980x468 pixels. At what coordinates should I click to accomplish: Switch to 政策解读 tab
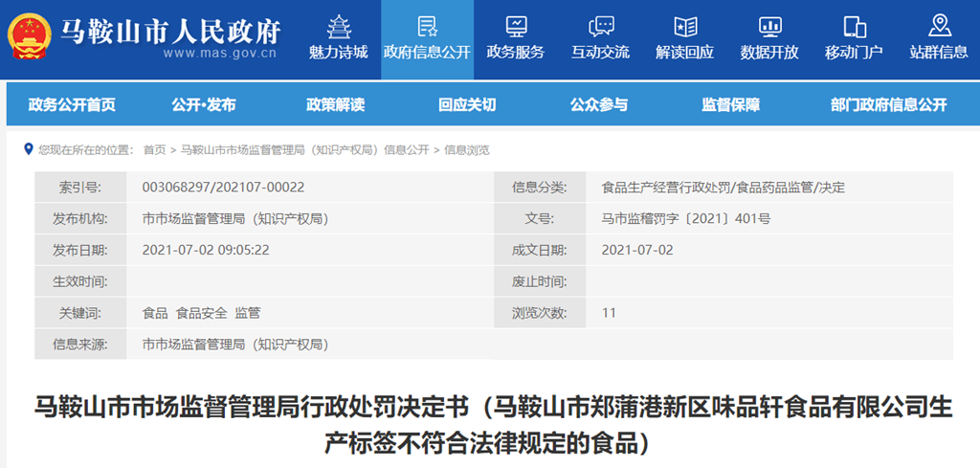pos(335,105)
